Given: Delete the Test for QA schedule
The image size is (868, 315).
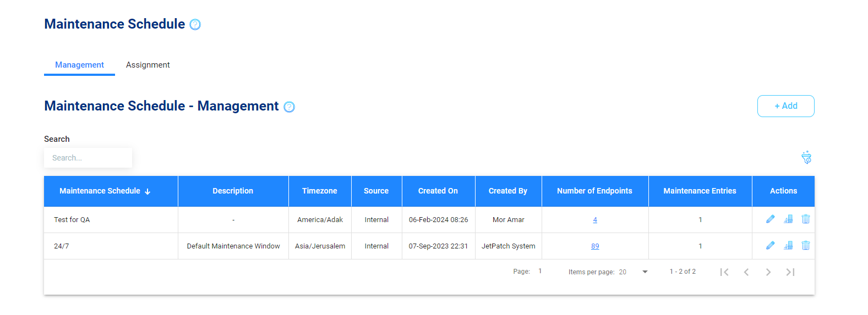Looking at the screenshot, I should pyautogui.click(x=805, y=219).
